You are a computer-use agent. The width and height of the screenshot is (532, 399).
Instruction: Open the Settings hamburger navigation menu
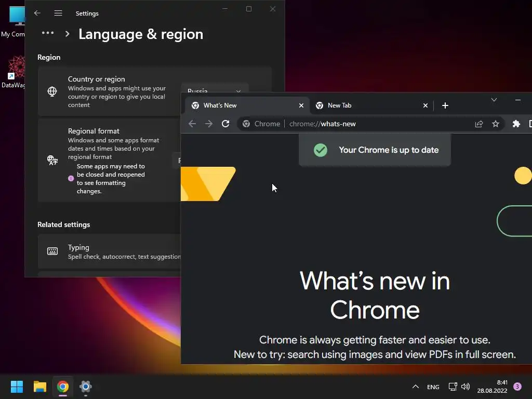[58, 13]
